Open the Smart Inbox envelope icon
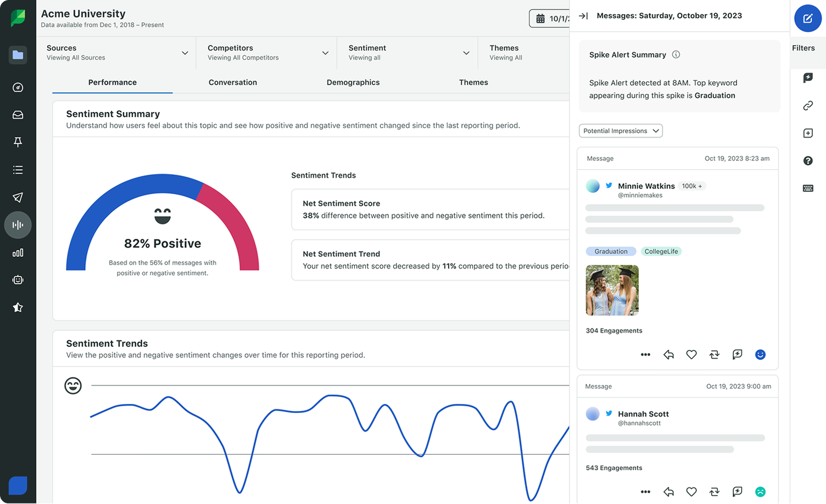 click(x=18, y=115)
